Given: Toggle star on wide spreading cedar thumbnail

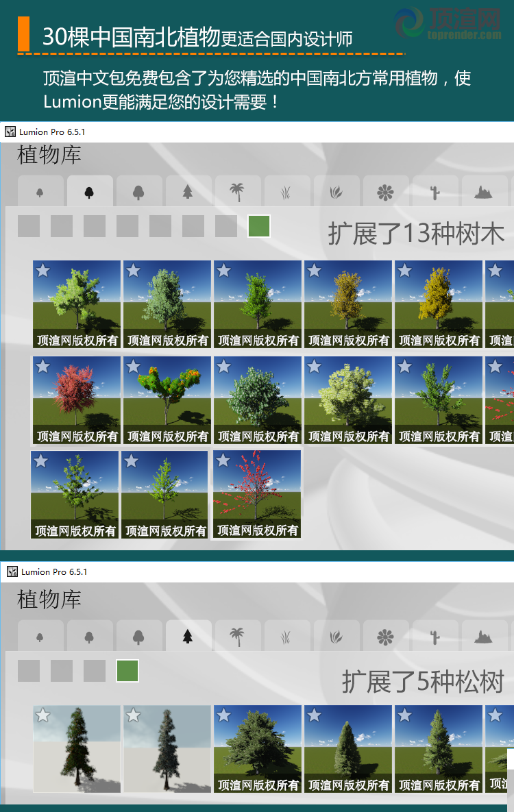Looking at the screenshot, I should point(224,715).
